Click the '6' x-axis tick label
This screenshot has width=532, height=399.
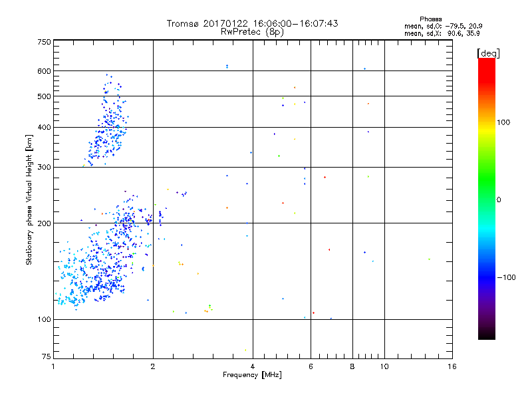pos(311,366)
